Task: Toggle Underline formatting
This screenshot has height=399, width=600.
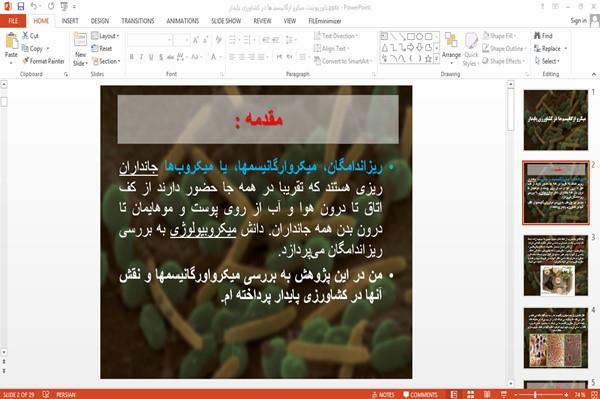Action: 151,57
